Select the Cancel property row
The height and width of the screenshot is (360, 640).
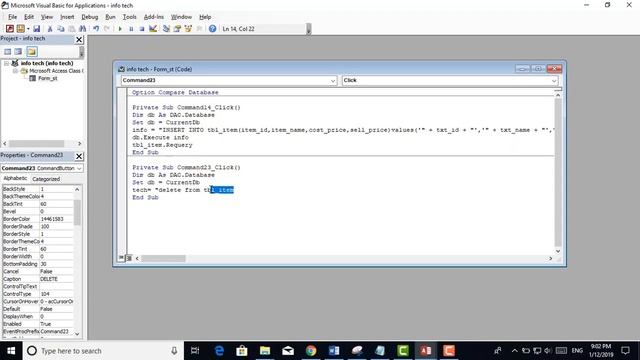(38, 271)
